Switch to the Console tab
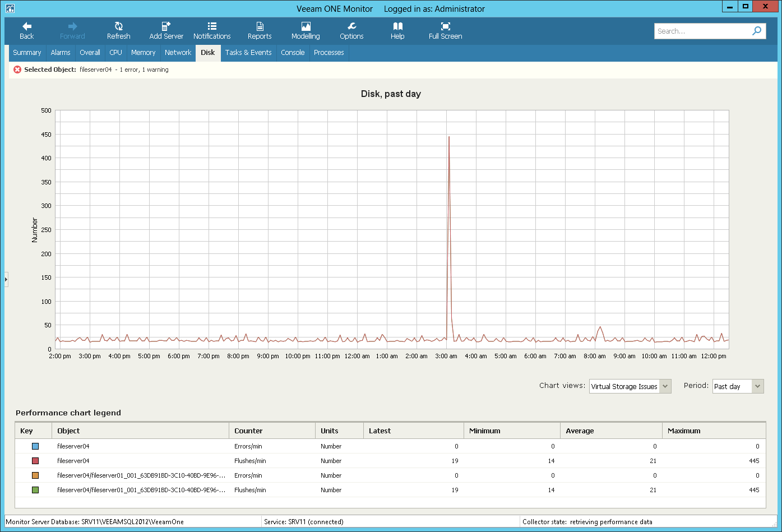 click(x=293, y=53)
